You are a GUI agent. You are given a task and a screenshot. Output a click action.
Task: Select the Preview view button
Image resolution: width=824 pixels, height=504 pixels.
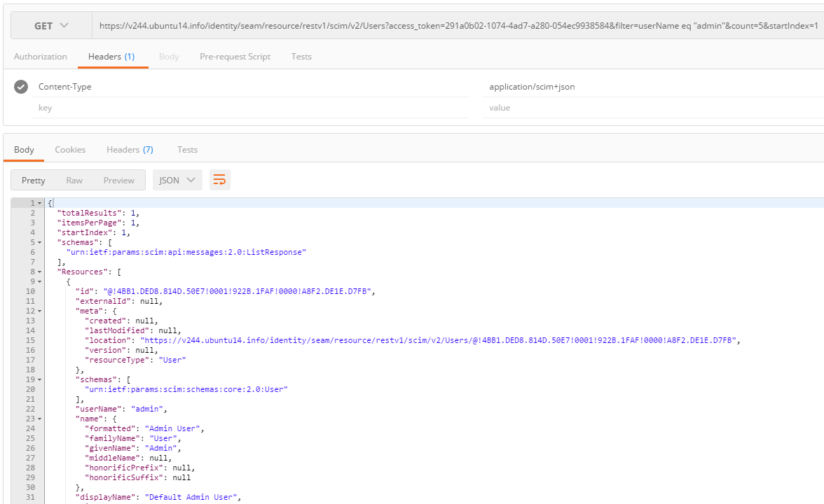click(x=118, y=180)
